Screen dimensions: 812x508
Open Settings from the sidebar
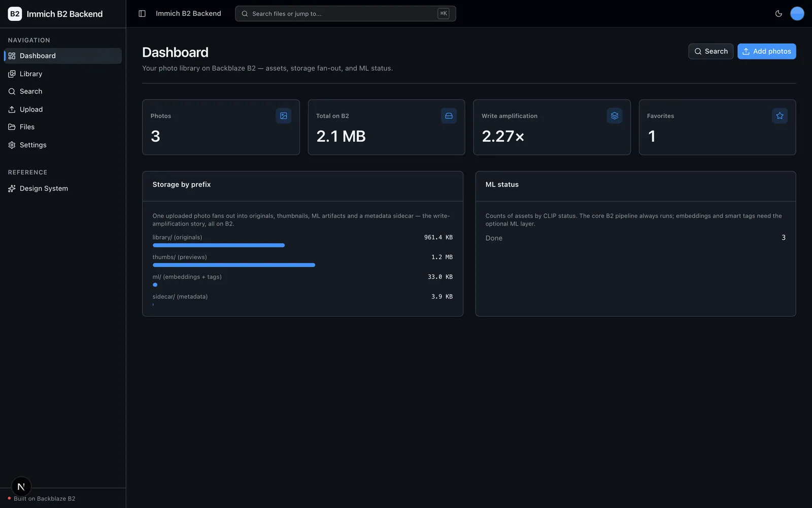pos(63,145)
